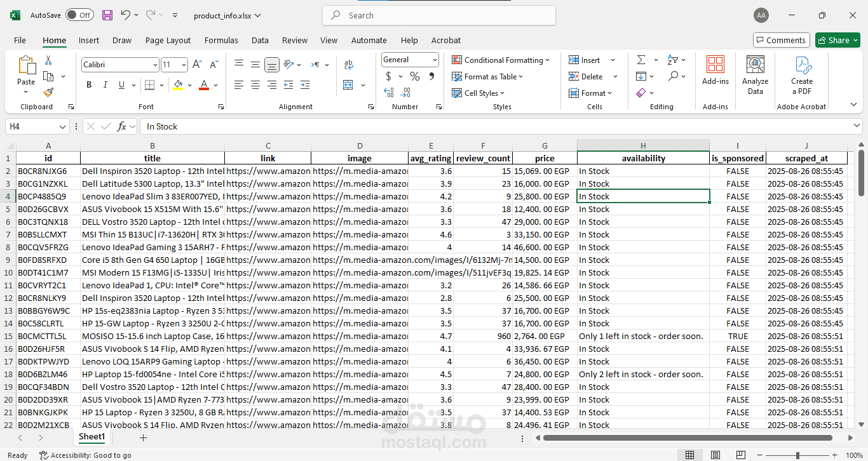Viewport: 868px width, 461px height.
Task: Click the Comments button
Action: click(782, 40)
